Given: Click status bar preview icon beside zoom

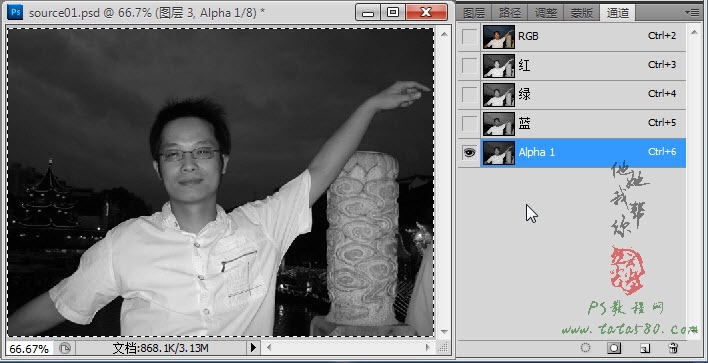Looking at the screenshot, I should [x=65, y=348].
